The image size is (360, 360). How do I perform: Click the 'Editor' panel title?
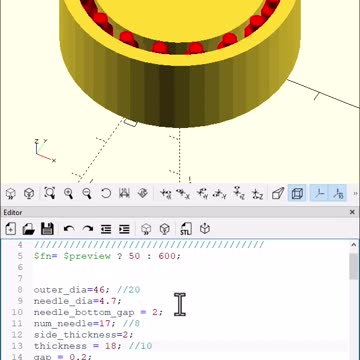click(13, 212)
